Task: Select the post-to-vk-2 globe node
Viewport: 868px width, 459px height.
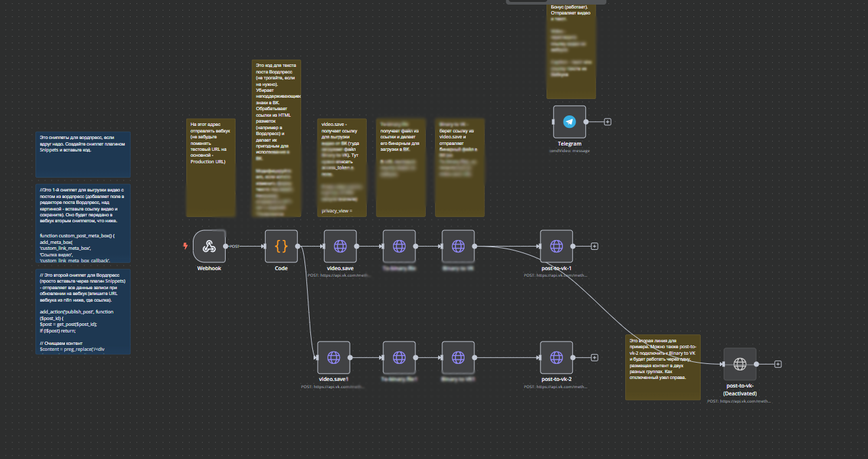Action: coord(556,357)
